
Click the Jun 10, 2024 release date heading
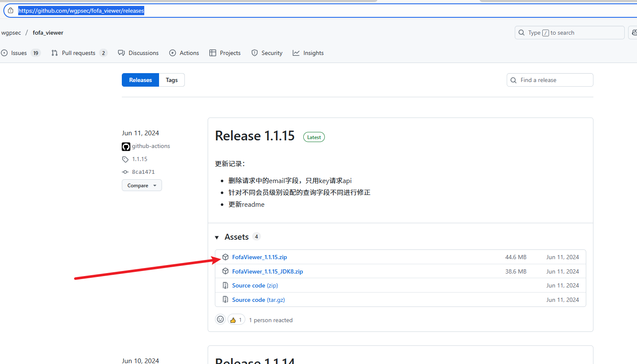coord(140,361)
